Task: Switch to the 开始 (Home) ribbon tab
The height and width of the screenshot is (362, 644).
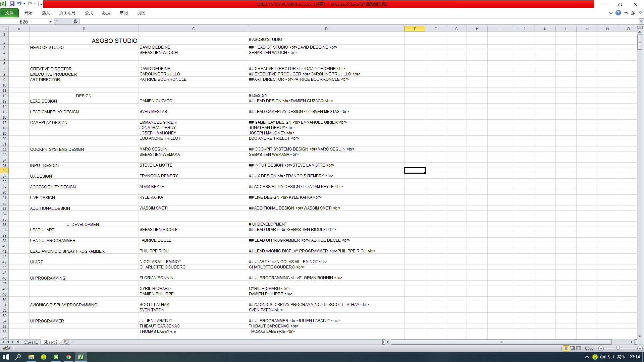Action: pos(28,13)
